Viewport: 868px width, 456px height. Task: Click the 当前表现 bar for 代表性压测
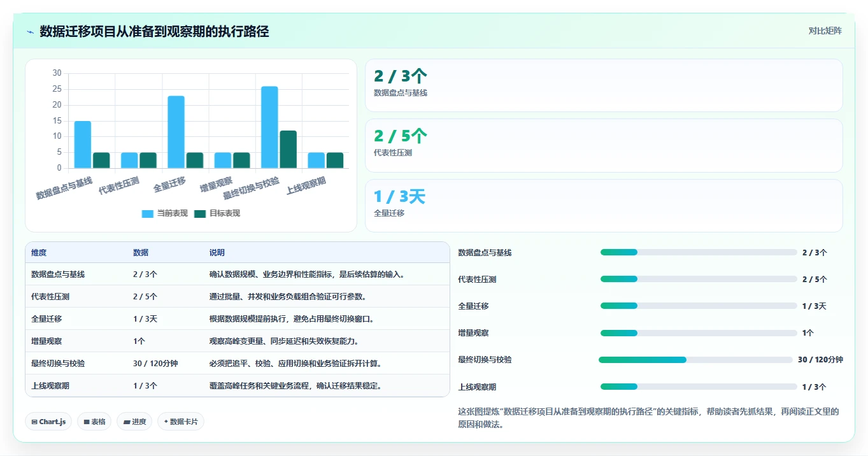pos(129,160)
